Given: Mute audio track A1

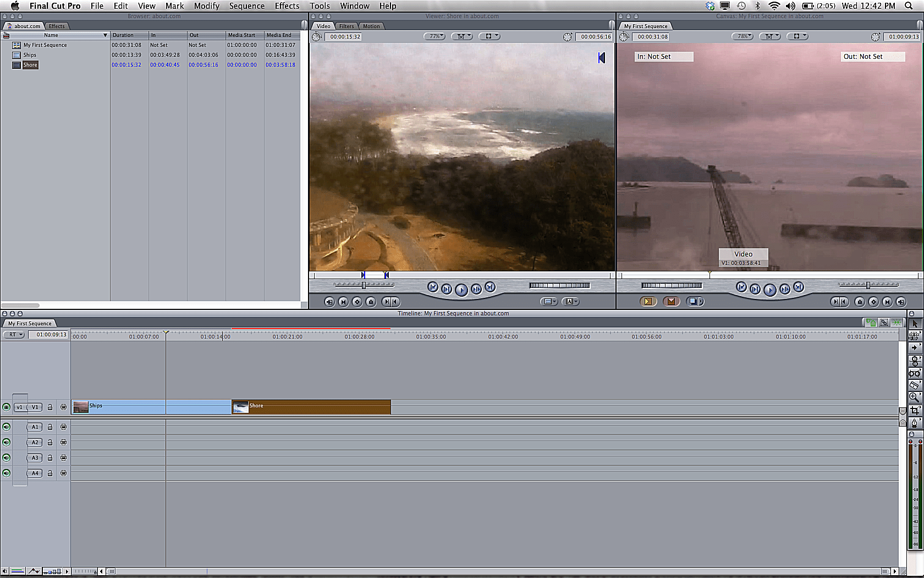Looking at the screenshot, I should 6,427.
